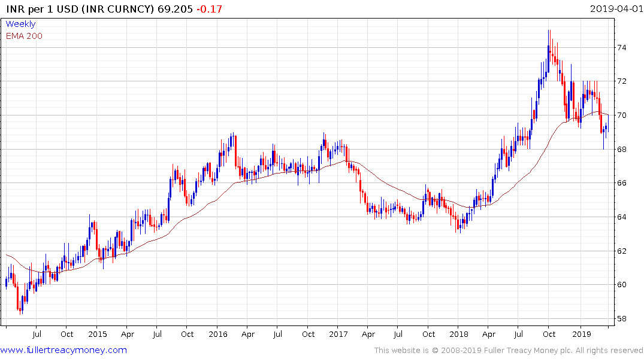
Task: Select the 58 y-axis label
Action: pyautogui.click(x=621, y=319)
